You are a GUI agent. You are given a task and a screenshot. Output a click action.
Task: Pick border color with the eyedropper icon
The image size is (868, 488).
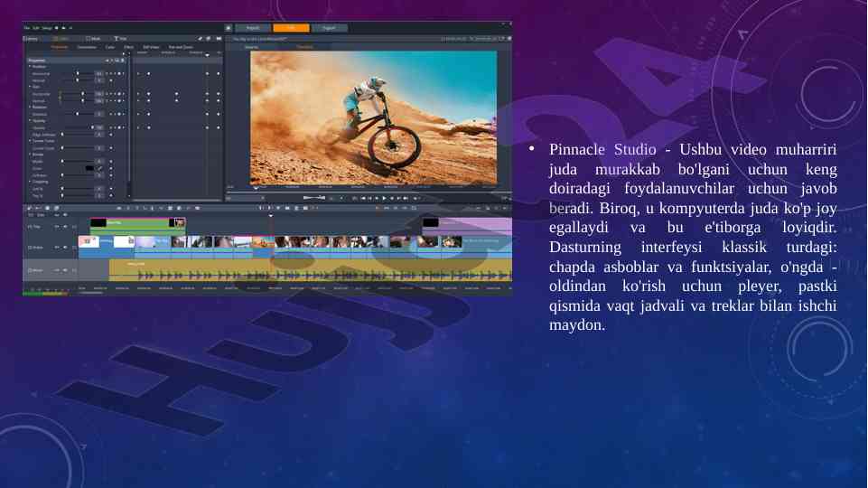click(99, 168)
